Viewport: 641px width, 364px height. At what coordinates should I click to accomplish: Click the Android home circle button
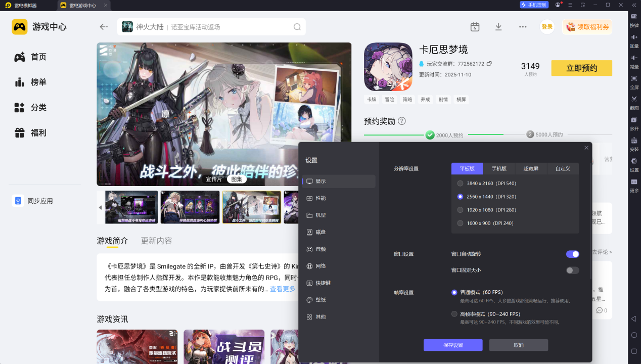click(634, 335)
